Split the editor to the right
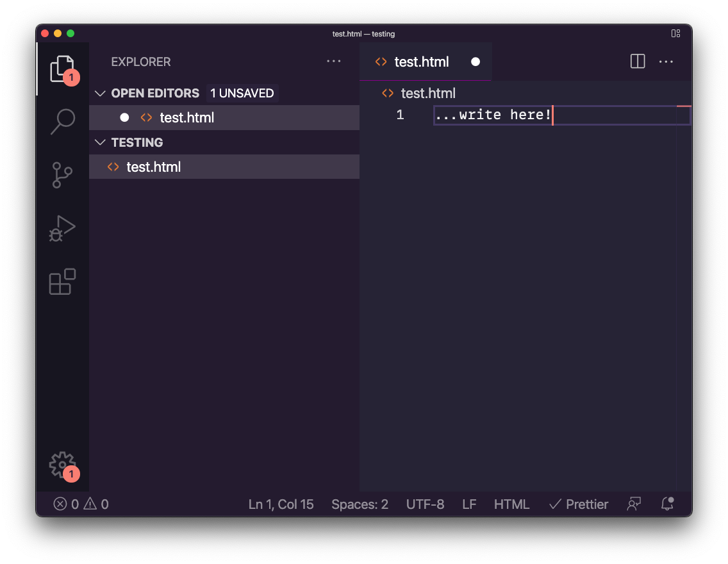 pos(638,62)
